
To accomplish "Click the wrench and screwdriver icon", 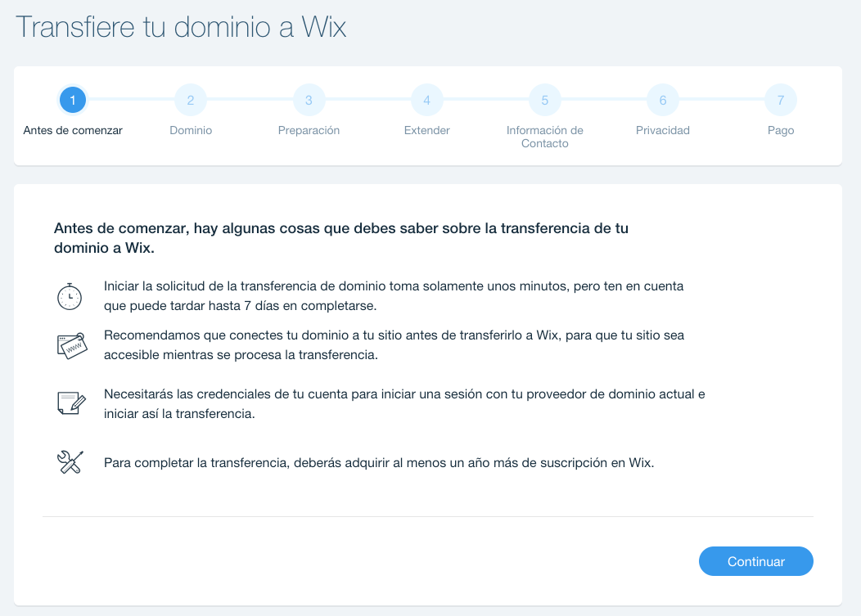I will tap(70, 462).
